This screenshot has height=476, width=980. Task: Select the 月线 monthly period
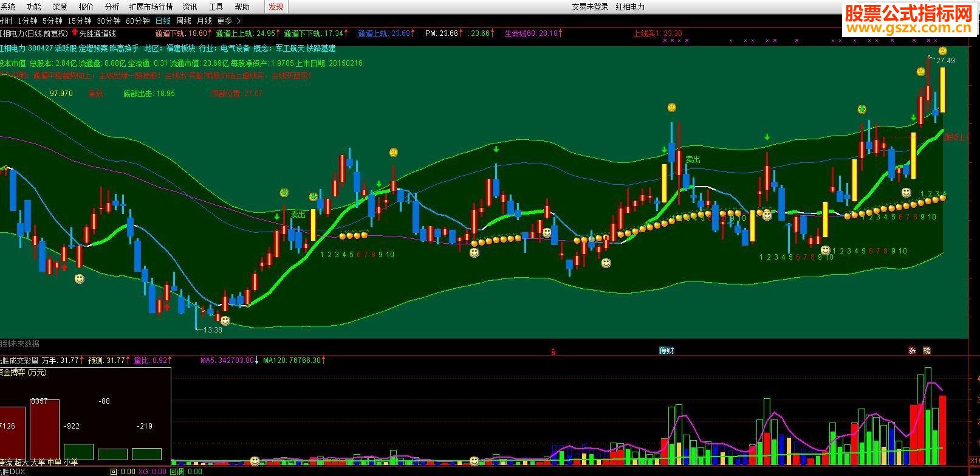(x=204, y=21)
